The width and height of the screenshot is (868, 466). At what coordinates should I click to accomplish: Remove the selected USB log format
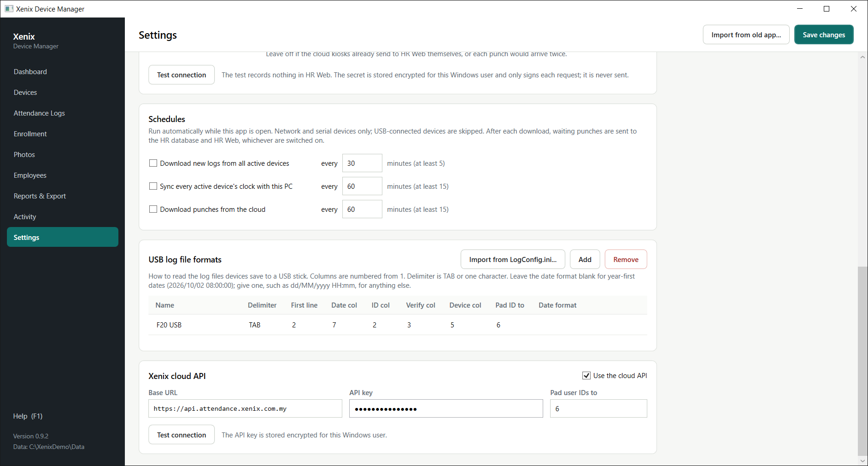[626, 259]
